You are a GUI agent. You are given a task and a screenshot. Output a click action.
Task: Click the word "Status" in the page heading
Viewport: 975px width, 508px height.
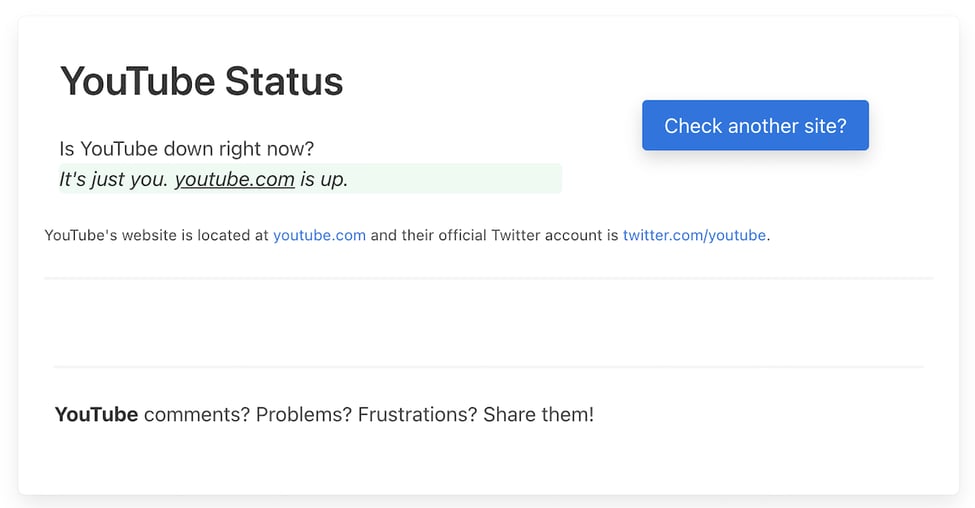click(x=283, y=81)
